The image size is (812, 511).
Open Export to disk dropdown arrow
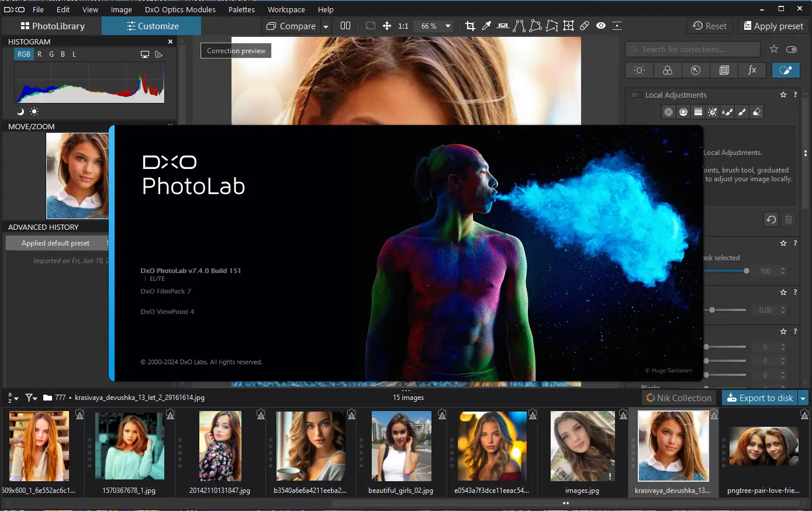(x=803, y=398)
